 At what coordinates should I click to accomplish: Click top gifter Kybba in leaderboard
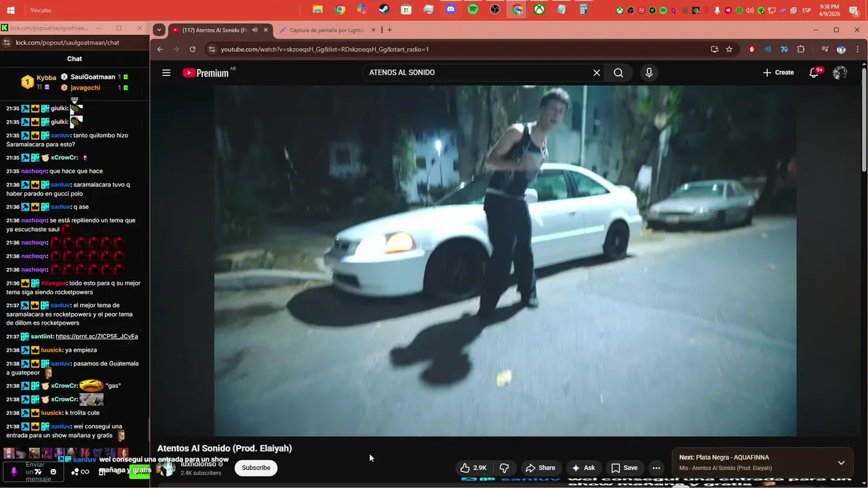pyautogui.click(x=46, y=78)
